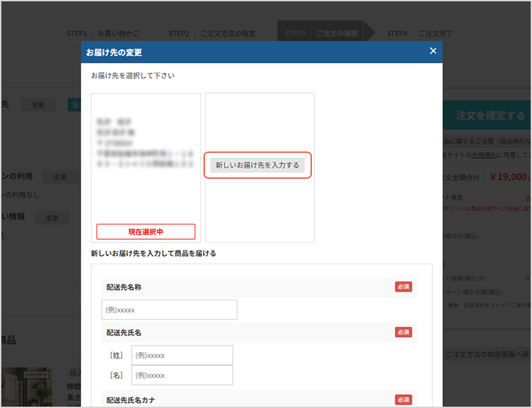Select the STEP4 ご注文完了 breadcrumb

(x=420, y=33)
